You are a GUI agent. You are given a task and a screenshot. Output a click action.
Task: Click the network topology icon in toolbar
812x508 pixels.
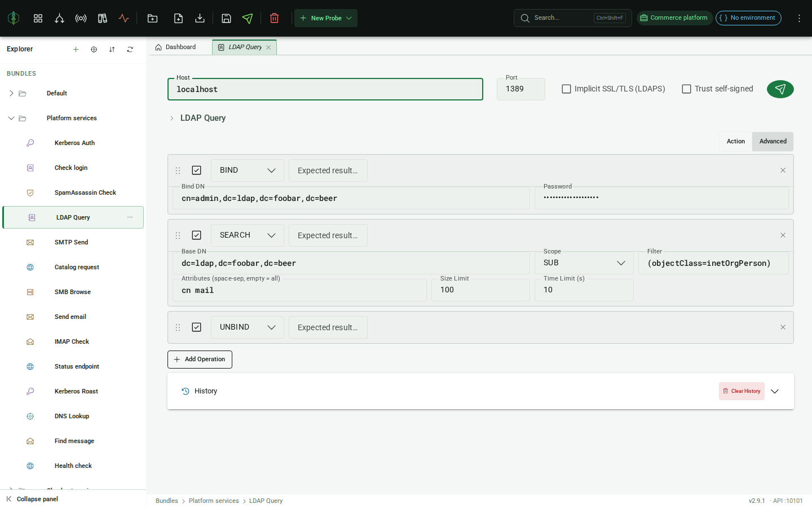coord(59,18)
